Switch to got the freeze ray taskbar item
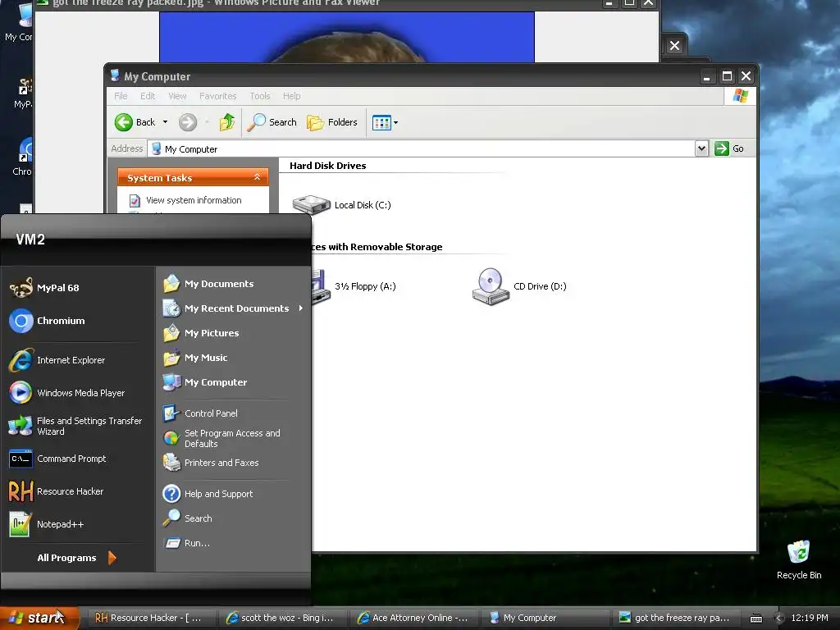This screenshot has width=840, height=630. [x=676, y=618]
